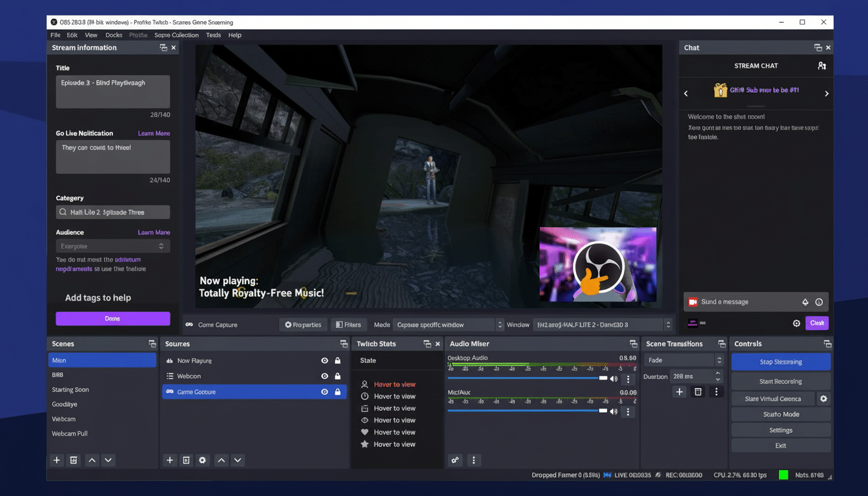Image resolution: width=868 pixels, height=496 pixels.
Task: Remove a scene using the trash icon
Action: 74,460
